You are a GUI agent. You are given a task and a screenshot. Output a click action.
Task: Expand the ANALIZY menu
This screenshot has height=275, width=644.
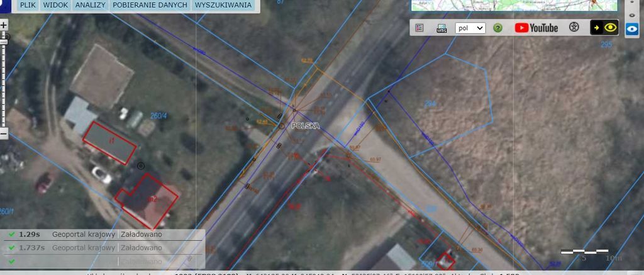click(x=90, y=5)
